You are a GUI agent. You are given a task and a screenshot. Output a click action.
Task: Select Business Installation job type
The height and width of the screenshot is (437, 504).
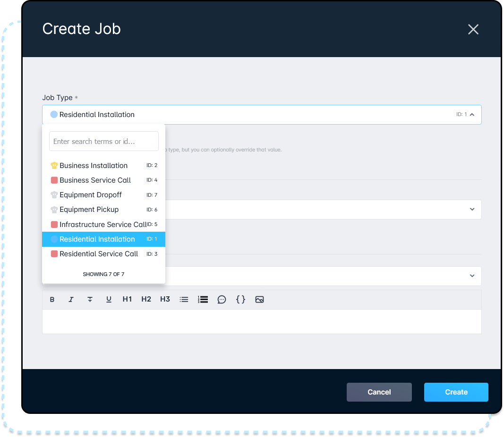tap(104, 165)
